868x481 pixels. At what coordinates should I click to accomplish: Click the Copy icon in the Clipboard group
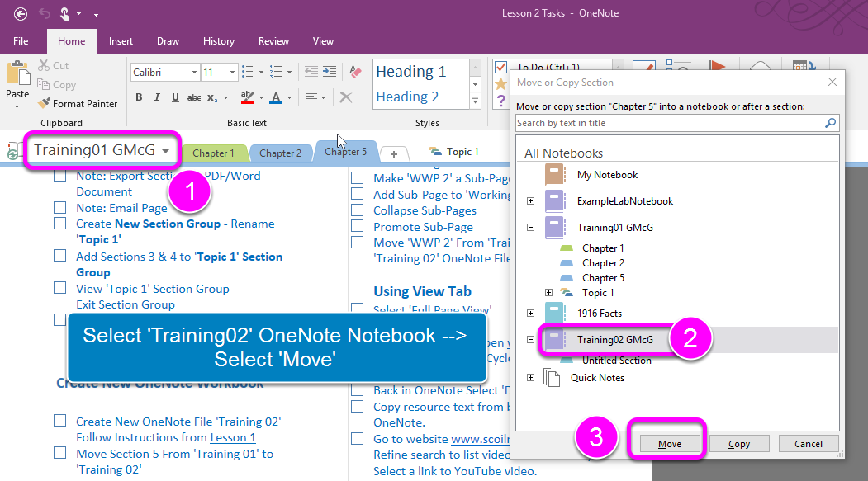43,84
